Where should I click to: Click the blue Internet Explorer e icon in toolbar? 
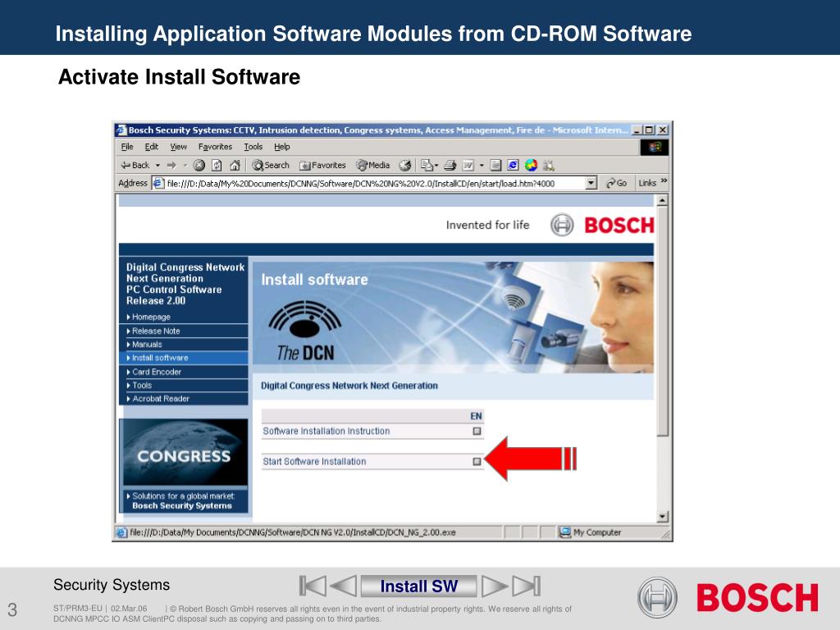point(513,166)
